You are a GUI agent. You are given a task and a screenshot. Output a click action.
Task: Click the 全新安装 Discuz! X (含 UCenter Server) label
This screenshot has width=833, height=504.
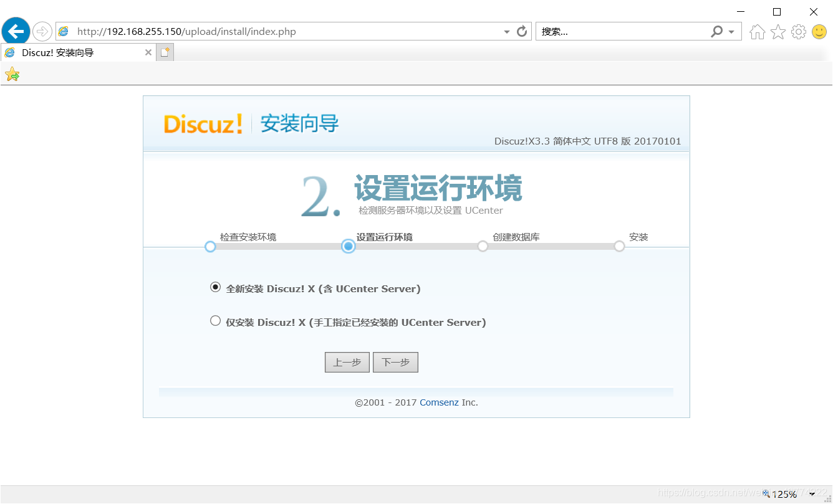323,289
